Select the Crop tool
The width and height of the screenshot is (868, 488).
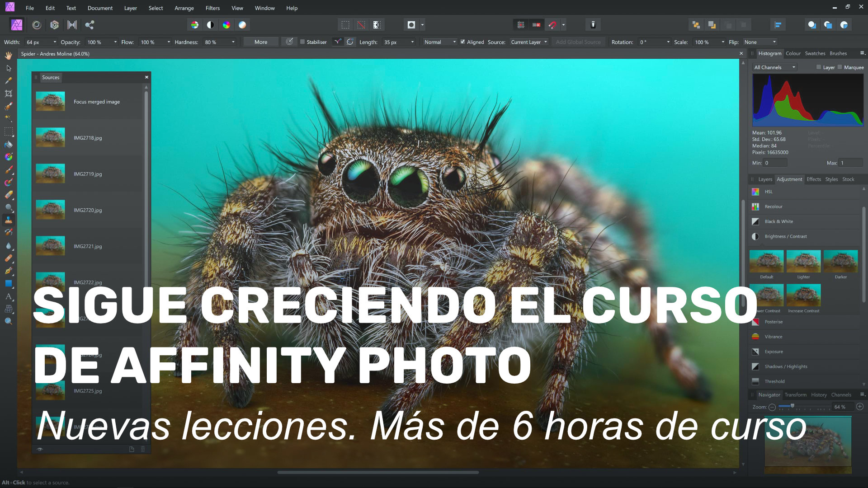(9, 94)
